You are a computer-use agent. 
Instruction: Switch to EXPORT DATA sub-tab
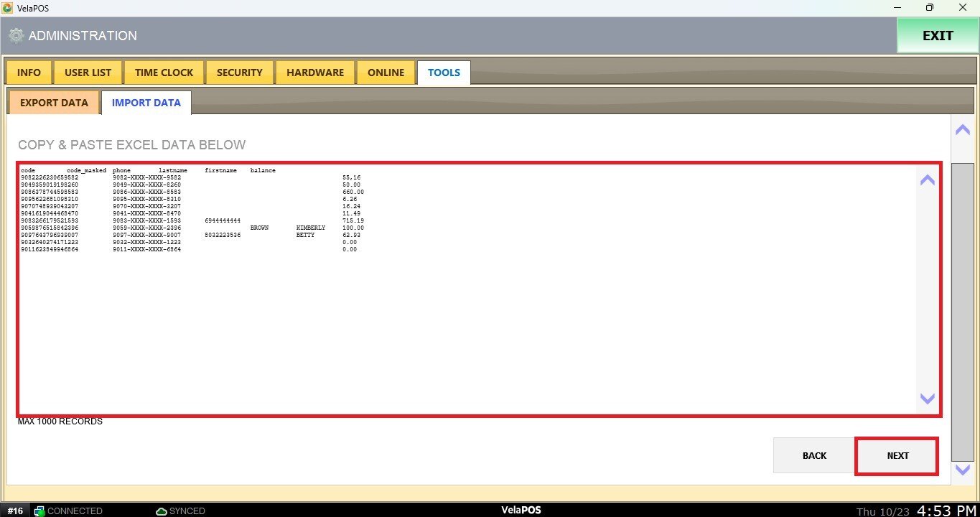coord(54,103)
